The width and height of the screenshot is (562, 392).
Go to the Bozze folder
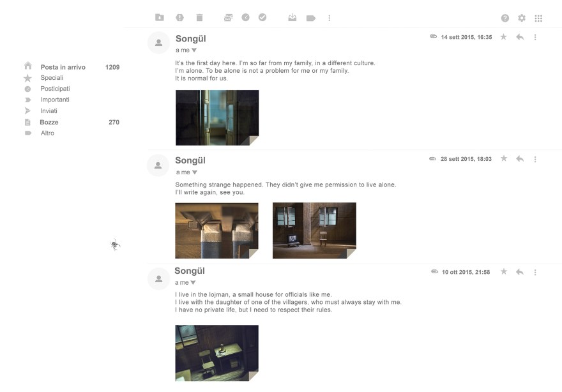tap(49, 122)
